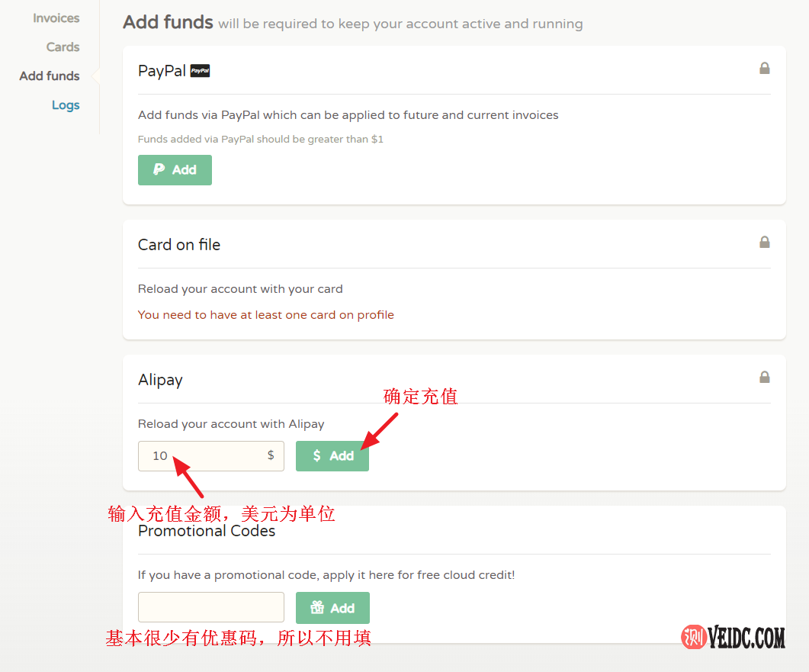Click the PayPal Add button
This screenshot has width=809, height=672.
pyautogui.click(x=175, y=170)
